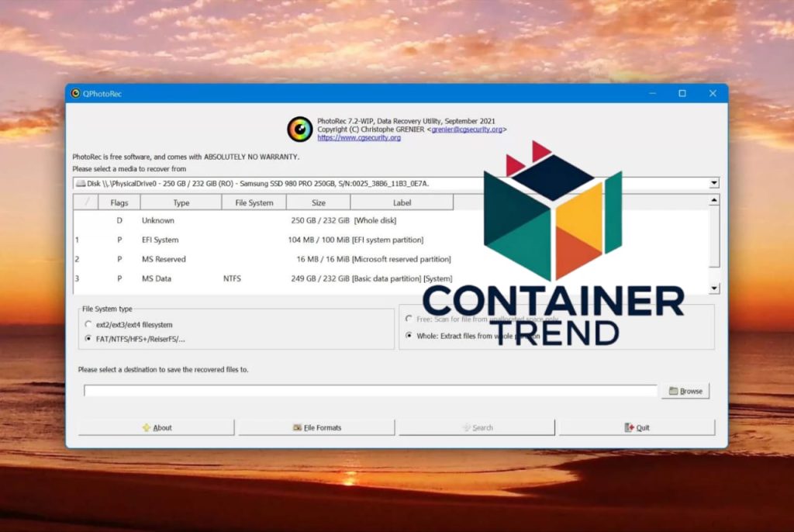794x532 pixels.
Task: Click the folder icon on Browse button
Action: click(674, 391)
